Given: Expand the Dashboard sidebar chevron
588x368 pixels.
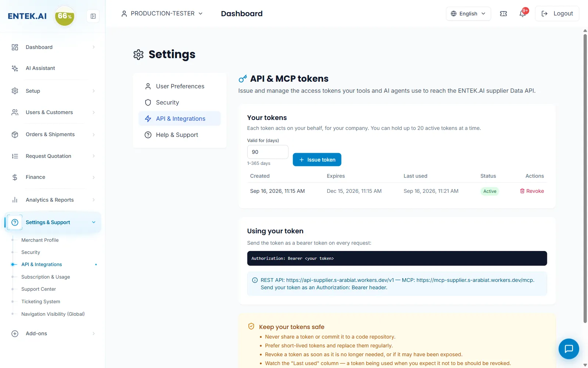Looking at the screenshot, I should [94, 47].
